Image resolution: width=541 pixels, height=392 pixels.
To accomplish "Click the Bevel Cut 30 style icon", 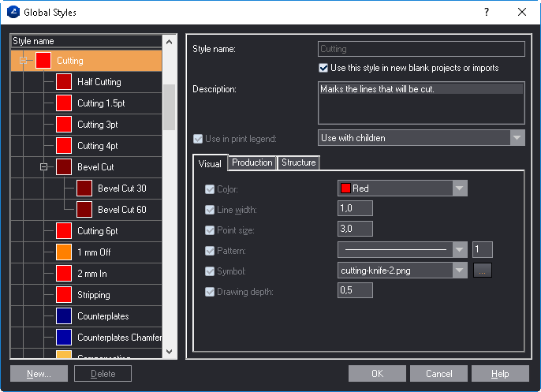I will click(x=84, y=189).
